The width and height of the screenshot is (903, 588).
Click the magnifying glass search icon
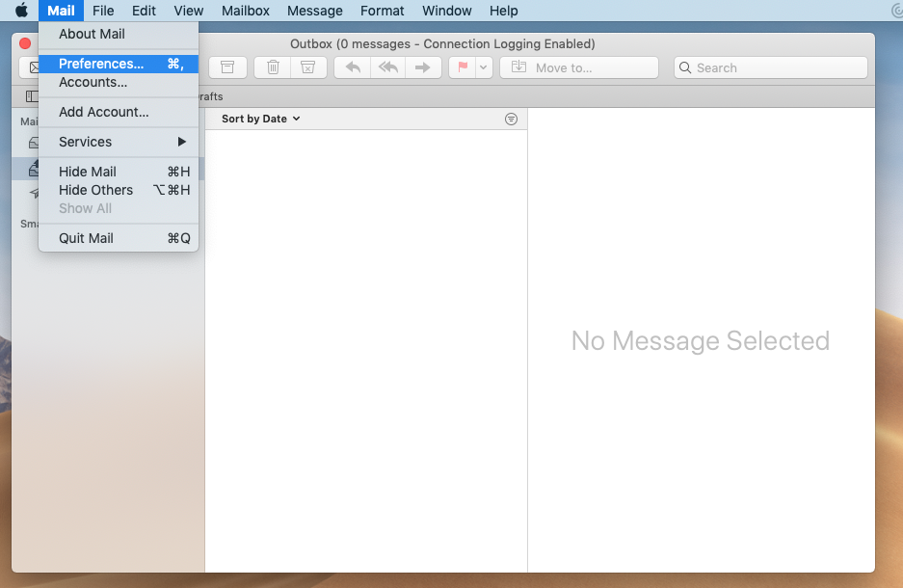685,67
